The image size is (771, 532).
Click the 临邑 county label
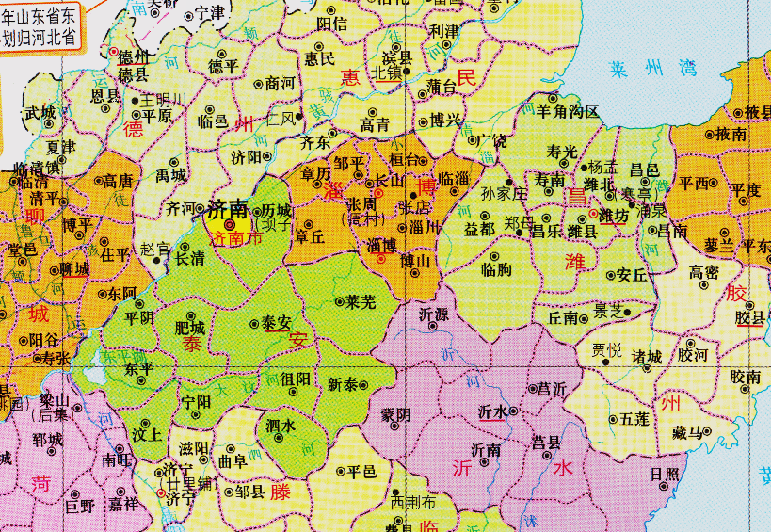click(x=214, y=121)
